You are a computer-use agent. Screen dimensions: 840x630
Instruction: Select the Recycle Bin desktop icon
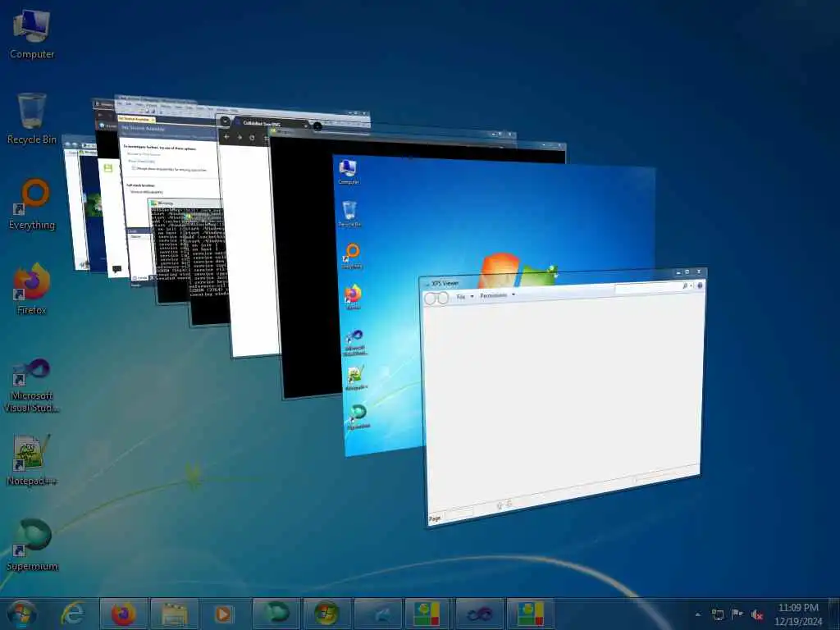[x=32, y=119]
